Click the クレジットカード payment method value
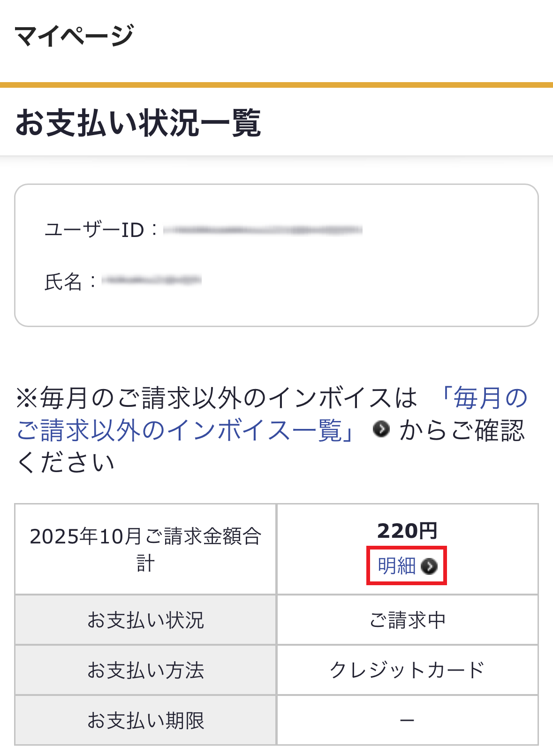This screenshot has width=553, height=756. tap(407, 670)
